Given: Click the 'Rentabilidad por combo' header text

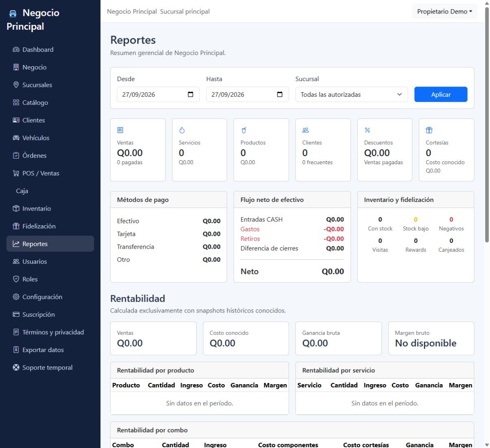Looking at the screenshot, I should (x=152, y=430).
